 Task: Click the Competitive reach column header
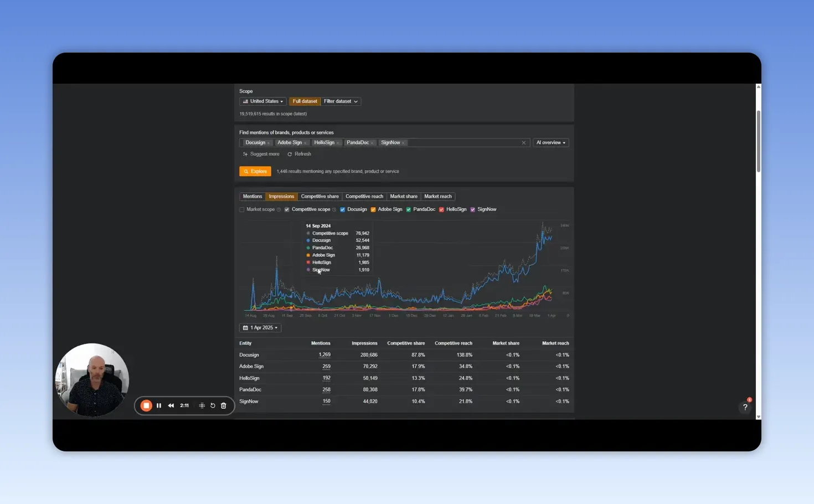[454, 343]
